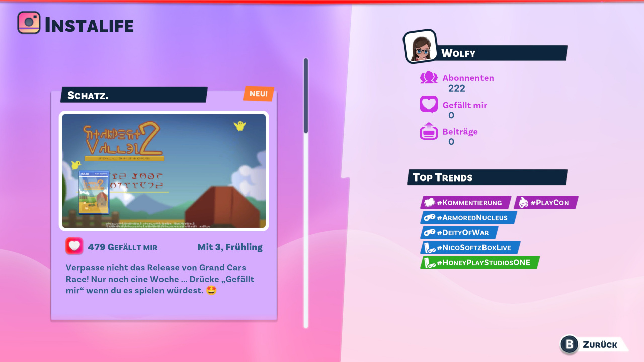Click the icon on #PlayCon tag
This screenshot has width=644, height=362.
pos(523,202)
